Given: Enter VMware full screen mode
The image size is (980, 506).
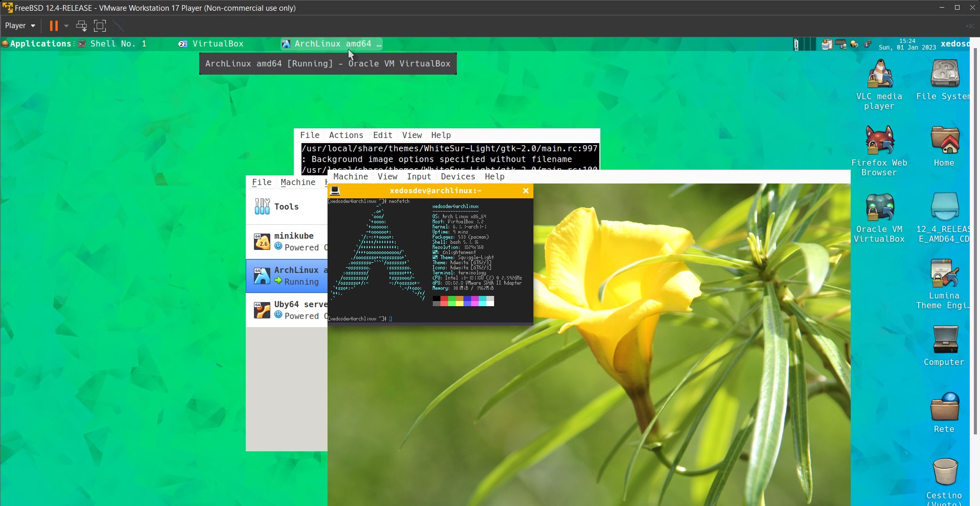Looking at the screenshot, I should (x=100, y=26).
